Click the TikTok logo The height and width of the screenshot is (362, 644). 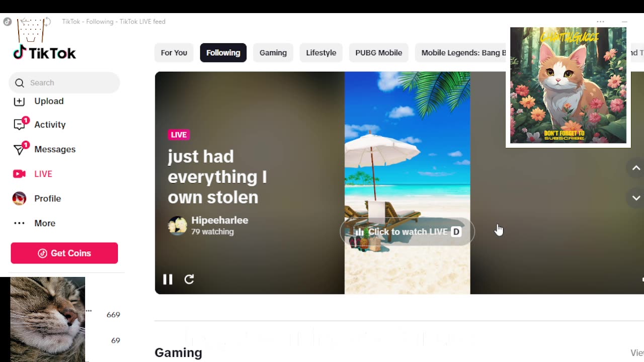(44, 52)
